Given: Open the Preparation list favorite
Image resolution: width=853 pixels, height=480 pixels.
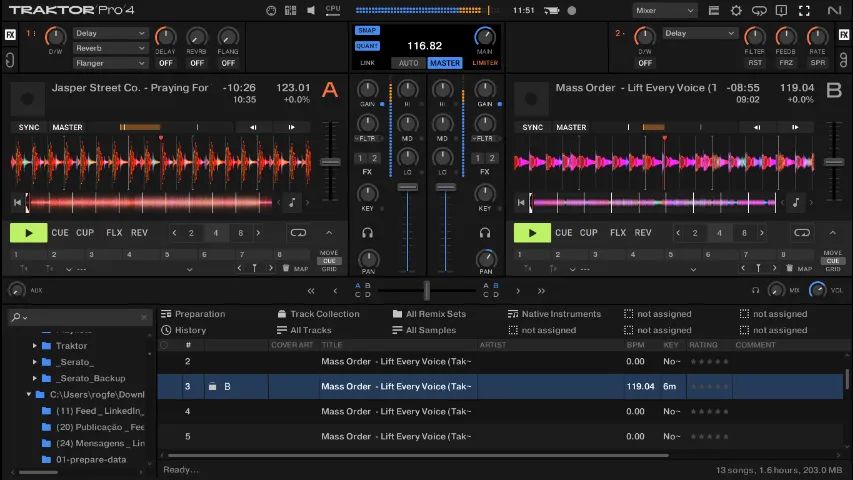Looking at the screenshot, I should (x=193, y=314).
